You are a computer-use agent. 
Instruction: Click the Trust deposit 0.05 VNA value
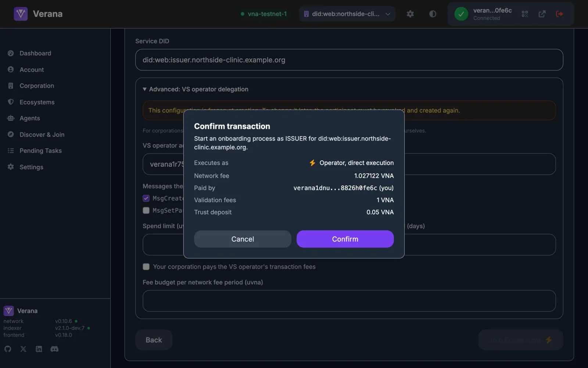point(380,212)
